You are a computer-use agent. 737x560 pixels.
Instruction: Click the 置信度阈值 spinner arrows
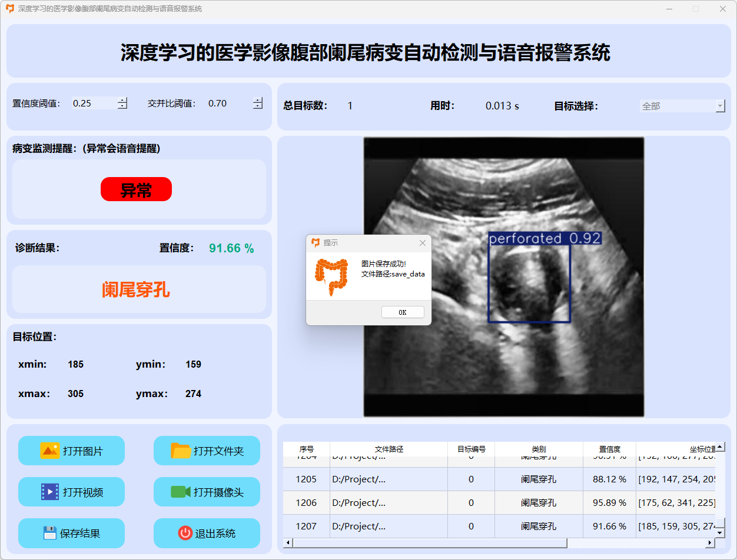pyautogui.click(x=122, y=103)
